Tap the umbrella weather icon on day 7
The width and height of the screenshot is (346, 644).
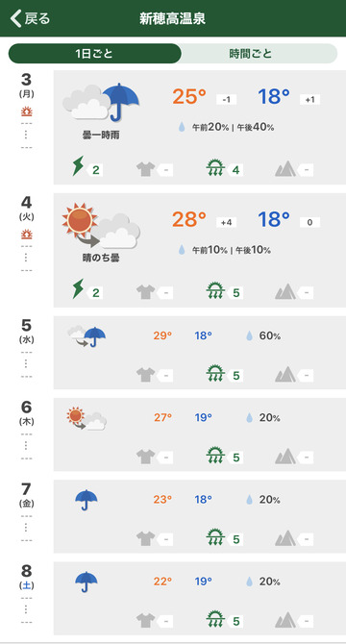point(86,500)
